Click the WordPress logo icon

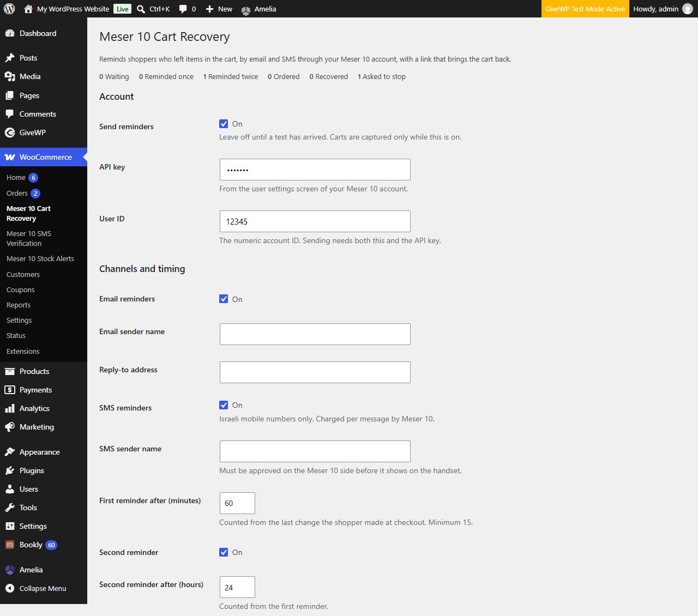coord(9,9)
